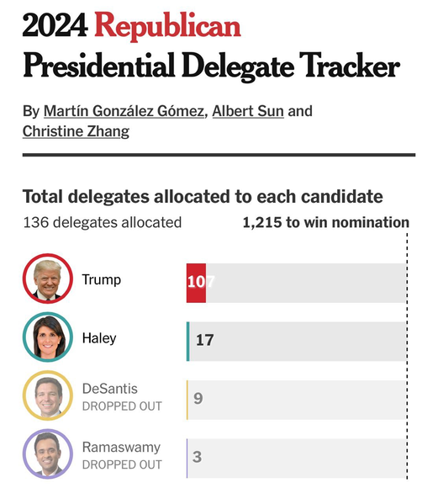This screenshot has height=504, width=438.
Task: Click Haley's circular portrait photo
Action: pyautogui.click(x=48, y=337)
